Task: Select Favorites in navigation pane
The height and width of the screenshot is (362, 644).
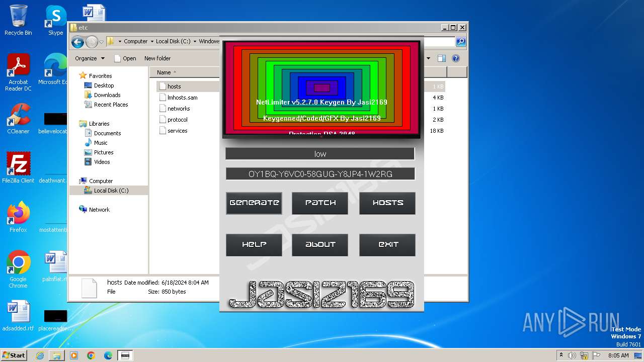Action: (x=100, y=76)
